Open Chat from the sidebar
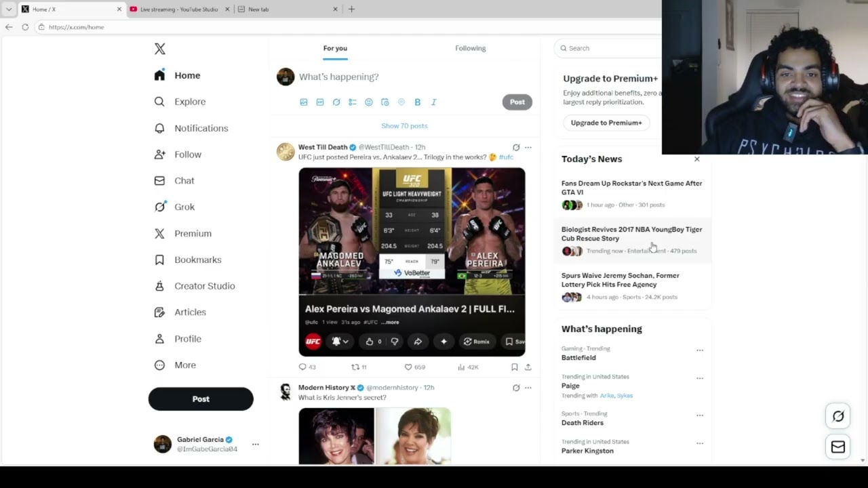The width and height of the screenshot is (868, 488). [x=174, y=181]
